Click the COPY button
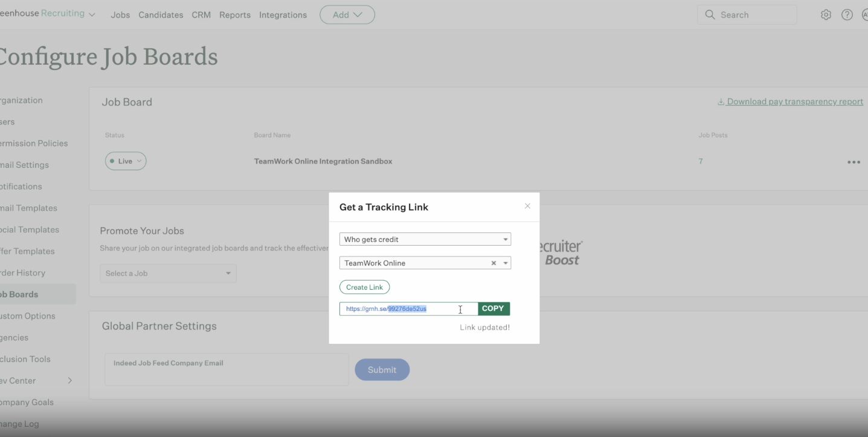This screenshot has height=437, width=868. click(493, 308)
